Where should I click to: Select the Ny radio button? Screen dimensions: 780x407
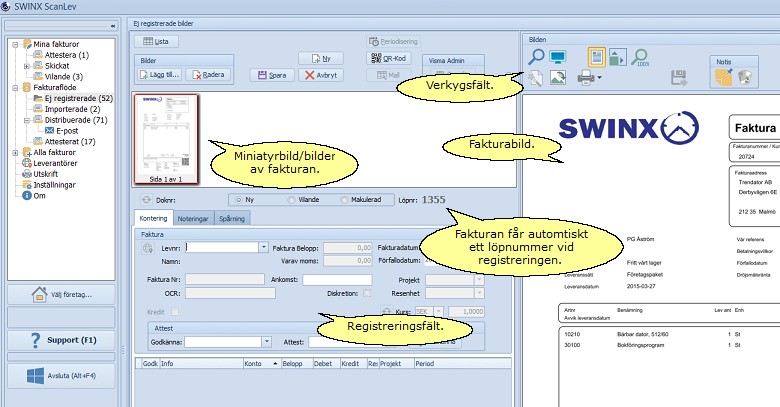pos(238,200)
